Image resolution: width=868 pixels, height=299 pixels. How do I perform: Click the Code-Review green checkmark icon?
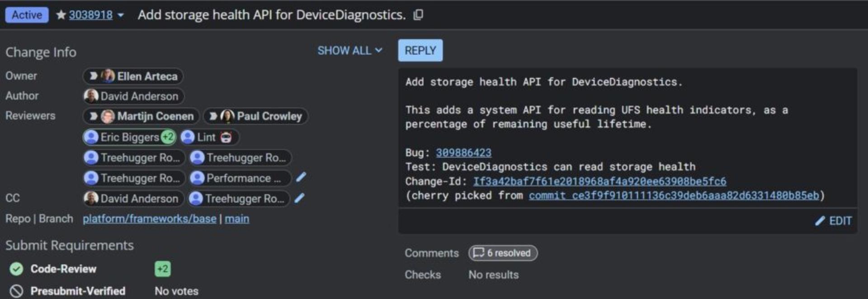(x=17, y=269)
